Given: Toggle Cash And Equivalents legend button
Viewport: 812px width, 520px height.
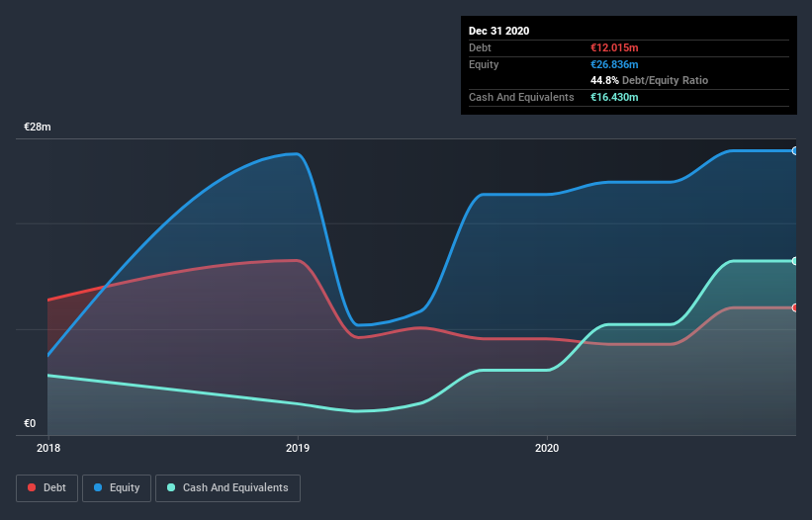Looking at the screenshot, I should pos(227,488).
